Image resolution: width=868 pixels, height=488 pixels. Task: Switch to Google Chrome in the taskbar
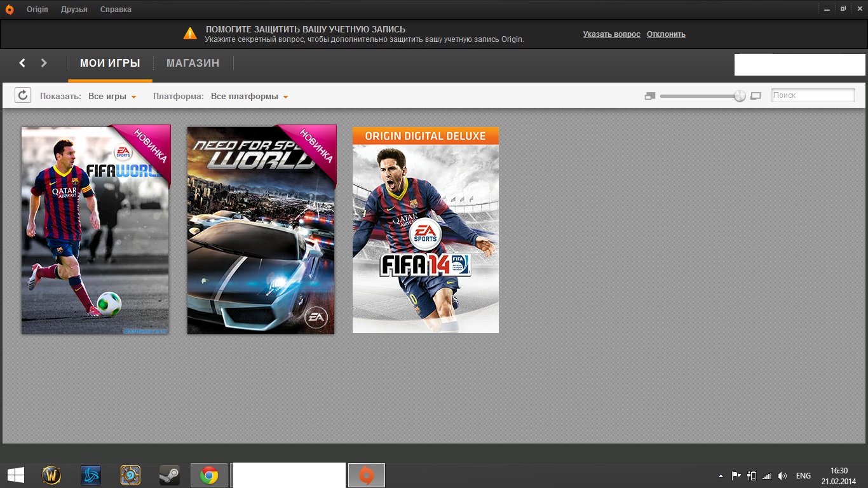point(209,475)
